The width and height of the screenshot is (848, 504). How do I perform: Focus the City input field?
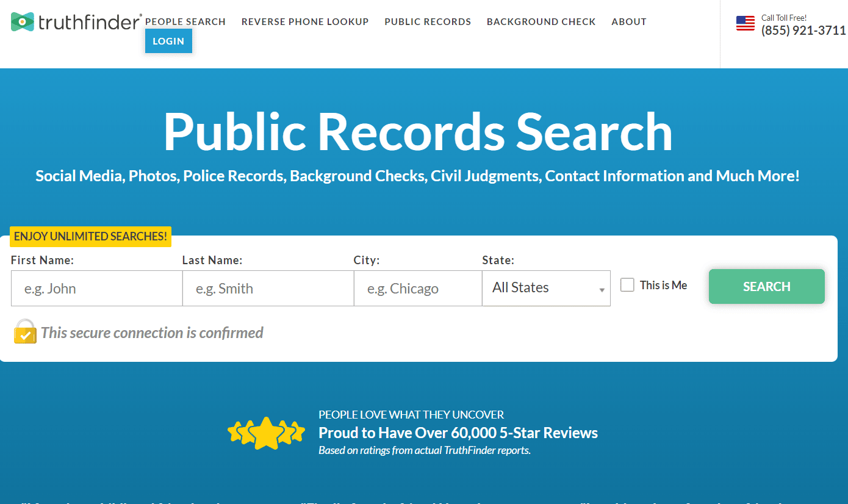[x=418, y=288]
